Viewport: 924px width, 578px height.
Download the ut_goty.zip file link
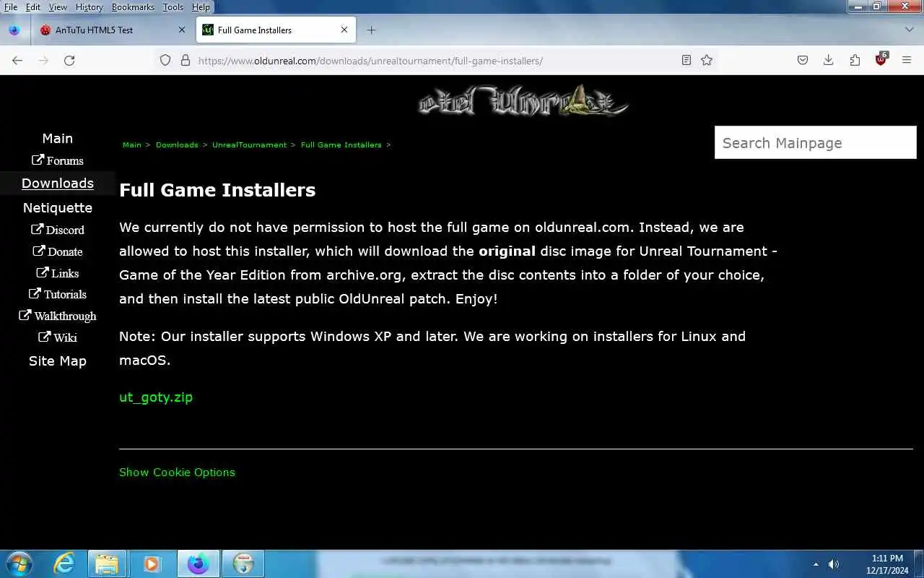tap(156, 397)
